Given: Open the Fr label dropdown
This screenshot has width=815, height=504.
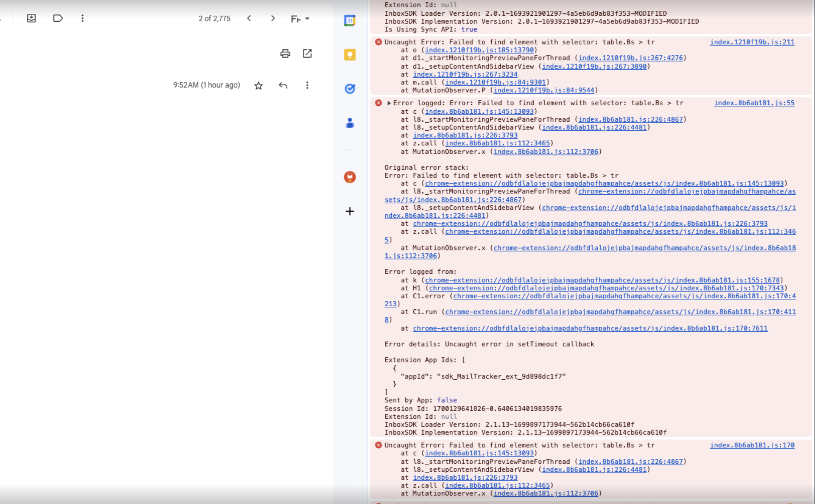Looking at the screenshot, I should [x=299, y=19].
